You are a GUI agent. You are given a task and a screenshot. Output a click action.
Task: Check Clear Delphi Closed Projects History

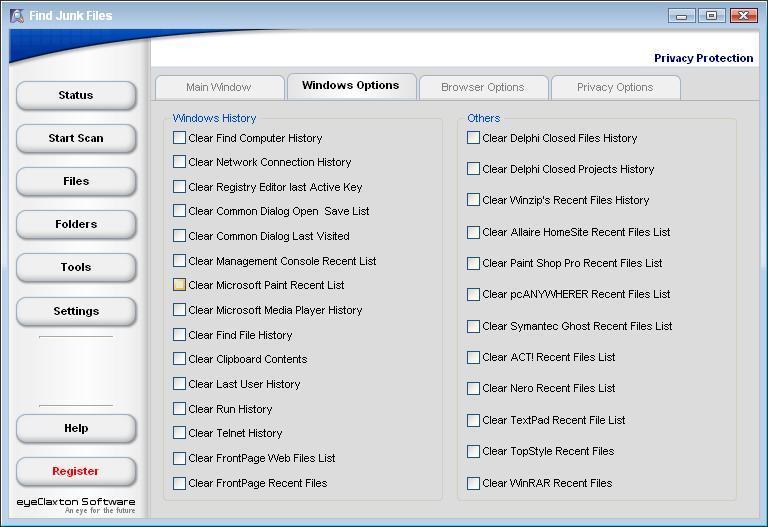pyautogui.click(x=473, y=168)
